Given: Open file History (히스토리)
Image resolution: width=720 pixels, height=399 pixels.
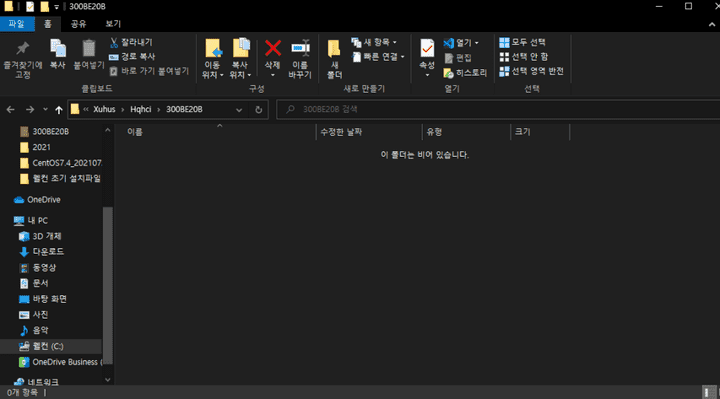Looking at the screenshot, I should point(465,73).
